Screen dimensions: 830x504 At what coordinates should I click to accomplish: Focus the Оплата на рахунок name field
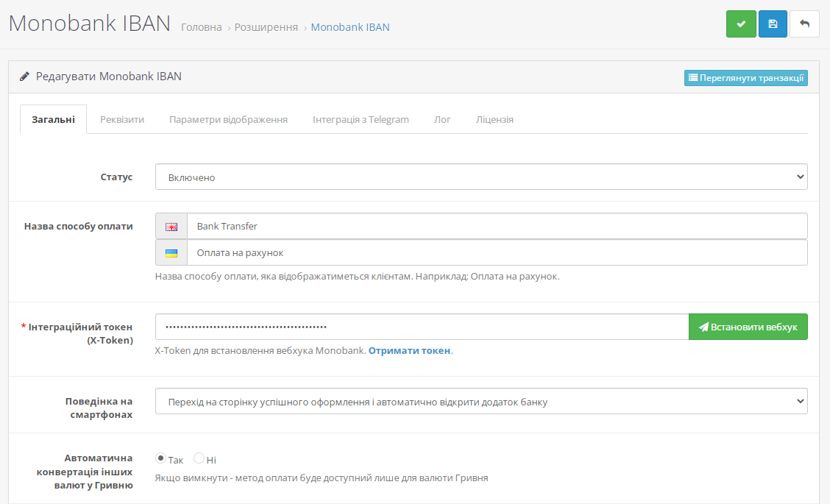point(497,252)
